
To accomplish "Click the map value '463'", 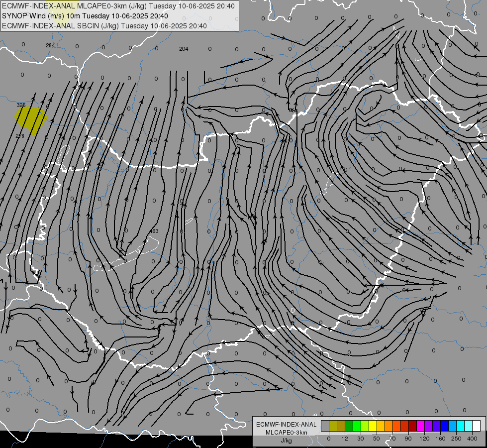I will click(154, 231).
